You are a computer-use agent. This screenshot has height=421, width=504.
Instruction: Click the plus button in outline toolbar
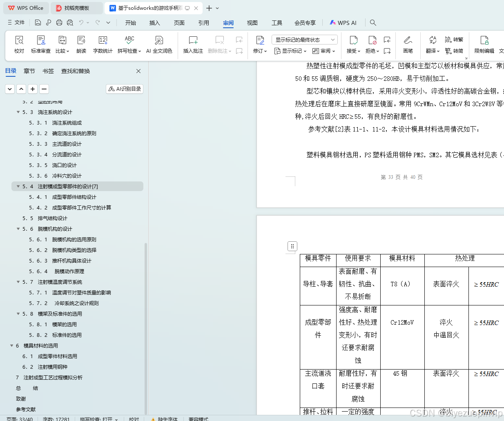click(33, 89)
